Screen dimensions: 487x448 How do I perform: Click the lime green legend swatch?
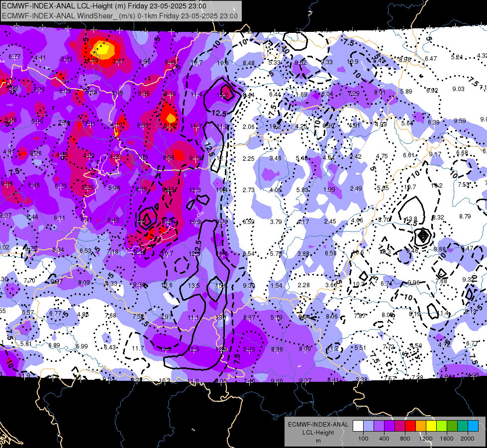(441, 426)
